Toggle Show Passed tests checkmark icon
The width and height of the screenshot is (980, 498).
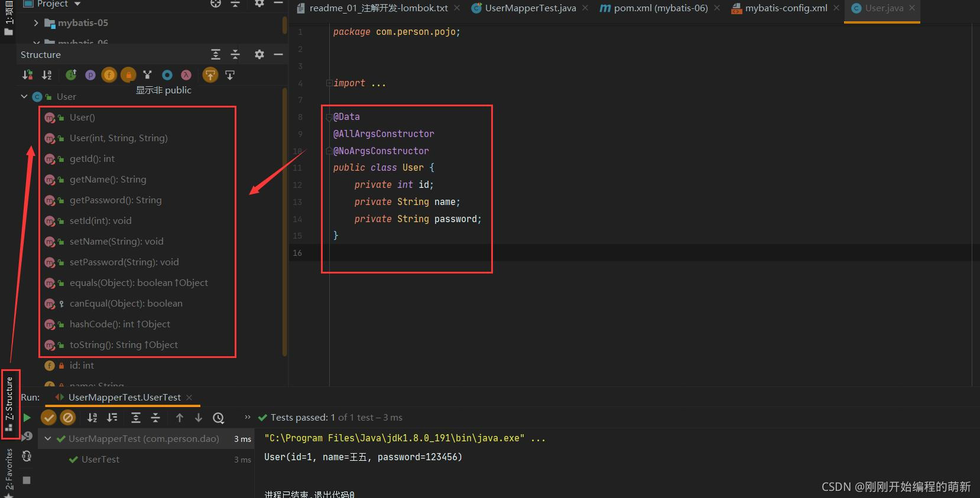coord(48,418)
